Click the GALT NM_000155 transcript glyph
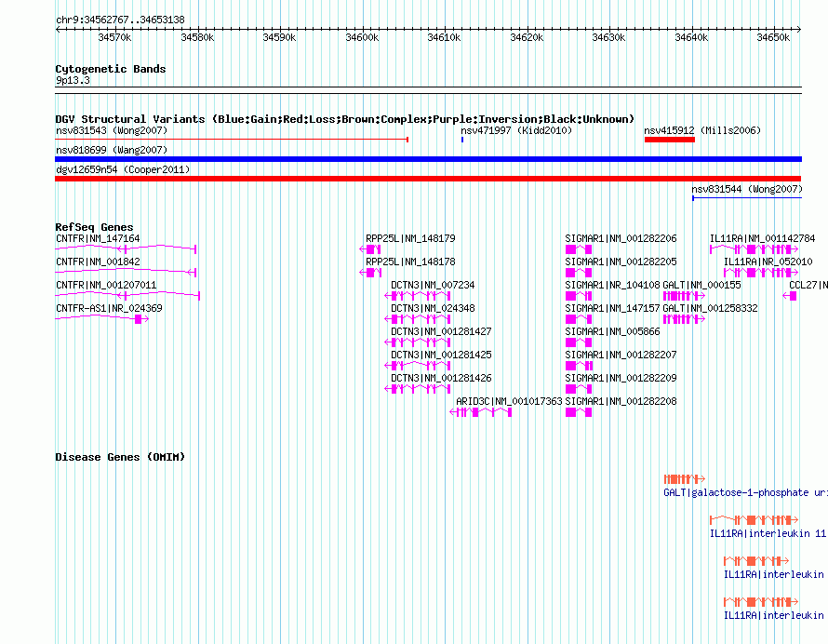Viewport: 828px width, 644px height. click(x=685, y=296)
